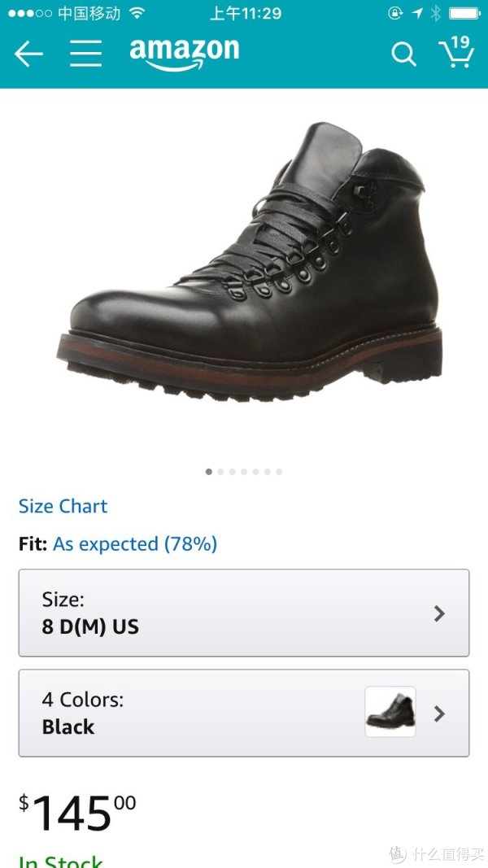The image size is (488, 868).
Task: Open the hamburger menu
Action: pyautogui.click(x=85, y=55)
